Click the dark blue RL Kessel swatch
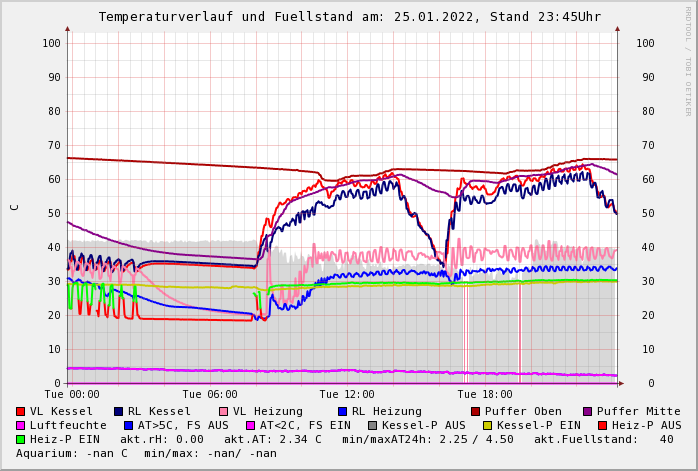The height and width of the screenshot is (471, 698). pos(118,411)
